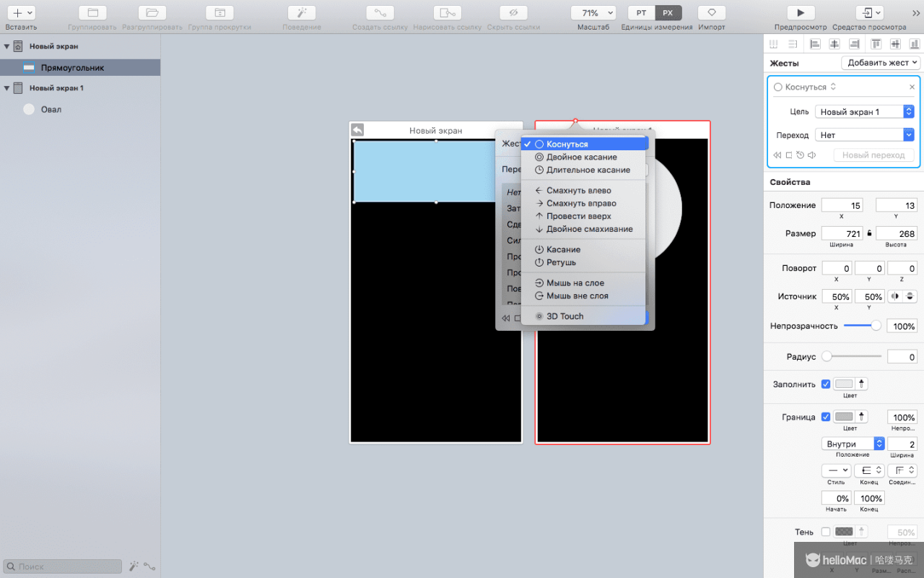Image resolution: width=924 pixels, height=578 pixels.
Task: Click the Новый переход button
Action: [x=873, y=155]
